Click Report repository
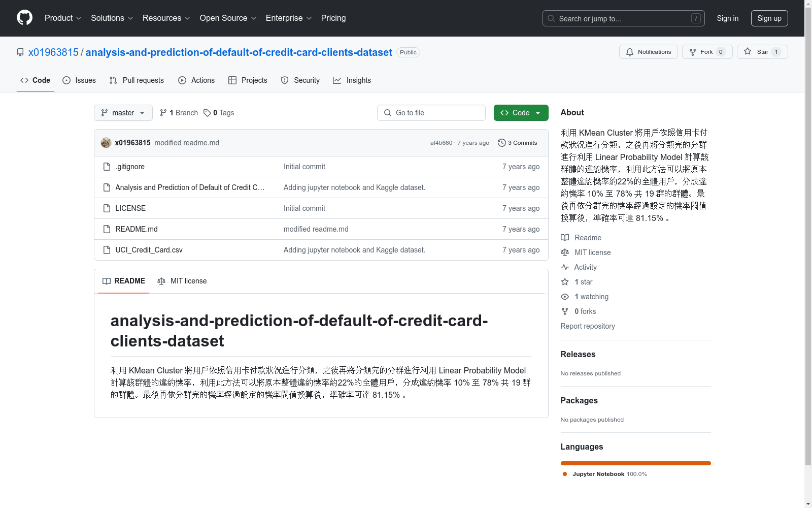The height and width of the screenshot is (508, 812). point(588,326)
